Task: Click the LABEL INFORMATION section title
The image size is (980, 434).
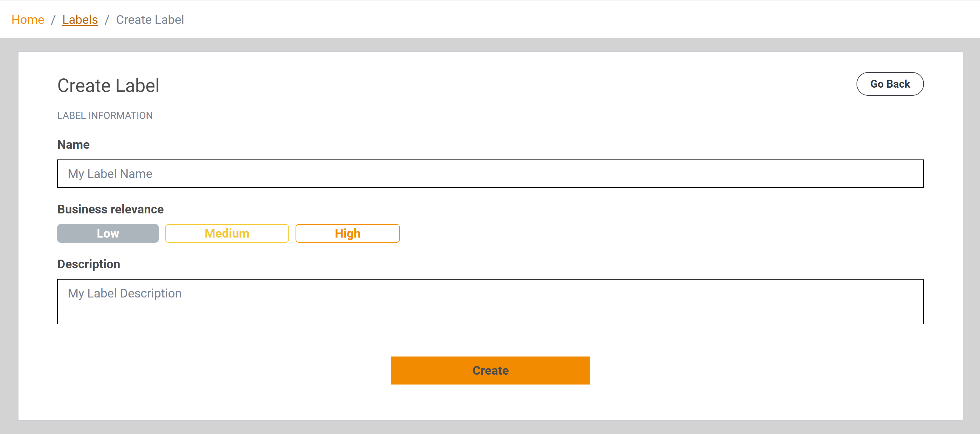Action: coord(105,116)
